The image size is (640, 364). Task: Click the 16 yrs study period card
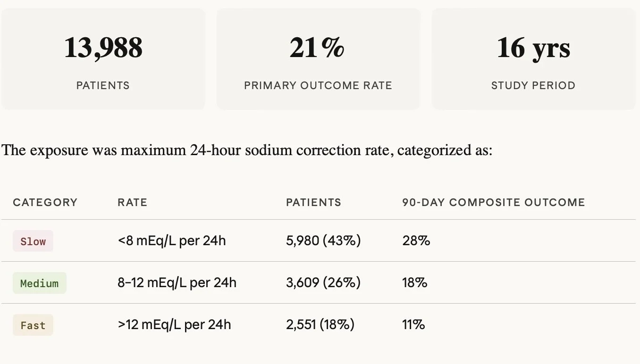tap(533, 59)
